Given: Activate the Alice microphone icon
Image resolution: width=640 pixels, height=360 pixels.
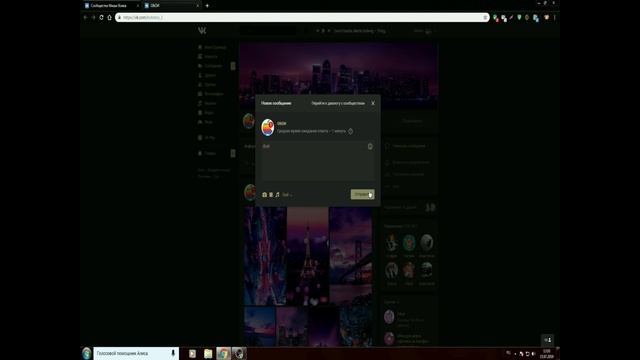Looking at the screenshot, I should point(173,353).
